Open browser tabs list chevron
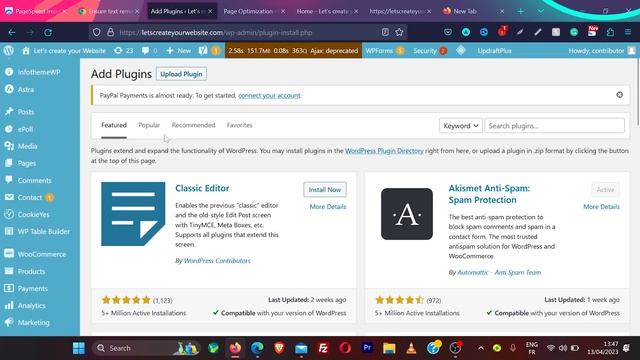The width and height of the screenshot is (640, 360). pyautogui.click(x=540, y=11)
